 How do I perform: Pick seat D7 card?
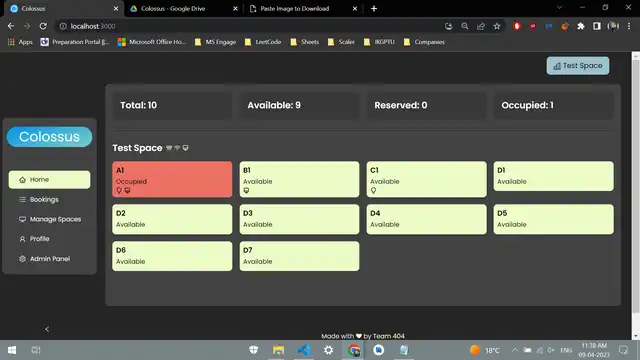pos(299,256)
